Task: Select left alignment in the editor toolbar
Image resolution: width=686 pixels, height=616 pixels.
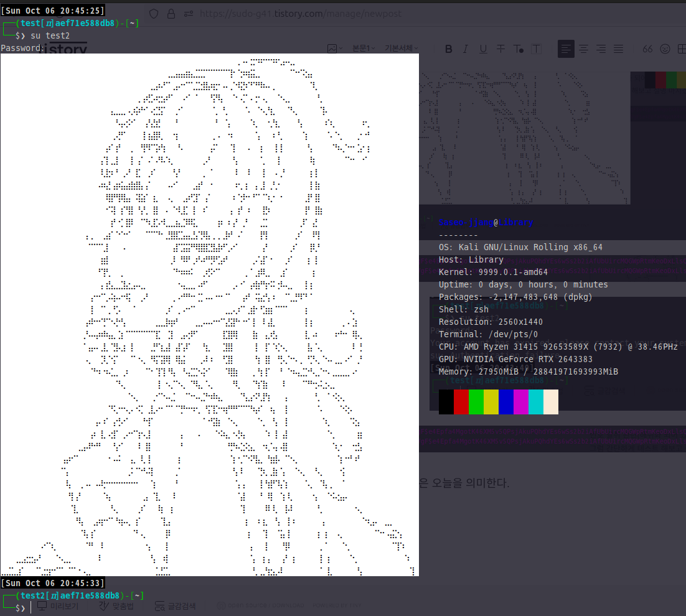Action: 566,49
